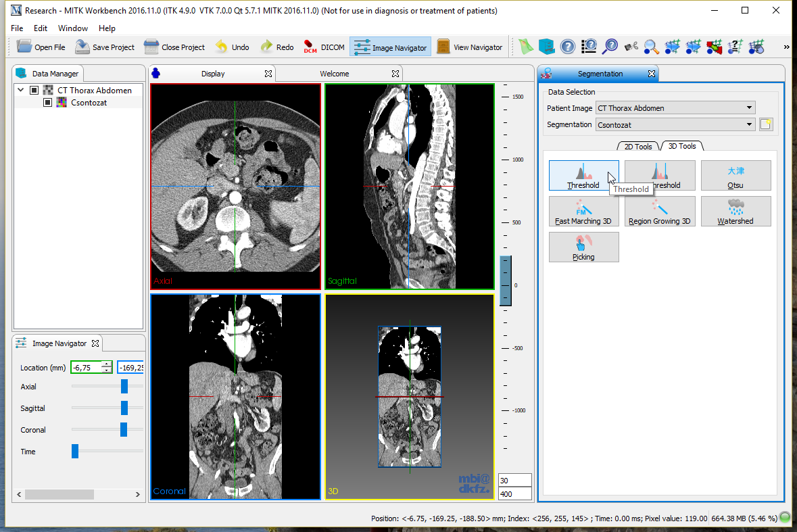Open the View Navigator icon
The image size is (797, 532).
443,47
